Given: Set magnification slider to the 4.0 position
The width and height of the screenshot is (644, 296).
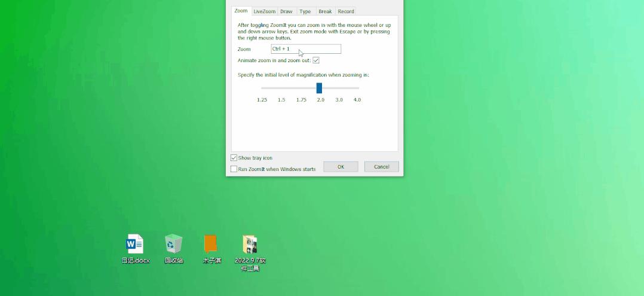Looking at the screenshot, I should tap(357, 88).
